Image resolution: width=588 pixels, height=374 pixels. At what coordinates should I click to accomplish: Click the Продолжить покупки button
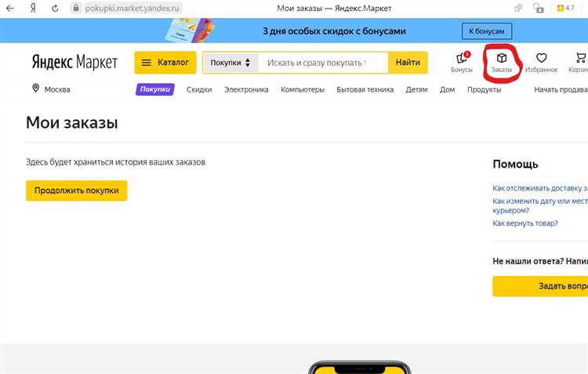(76, 191)
